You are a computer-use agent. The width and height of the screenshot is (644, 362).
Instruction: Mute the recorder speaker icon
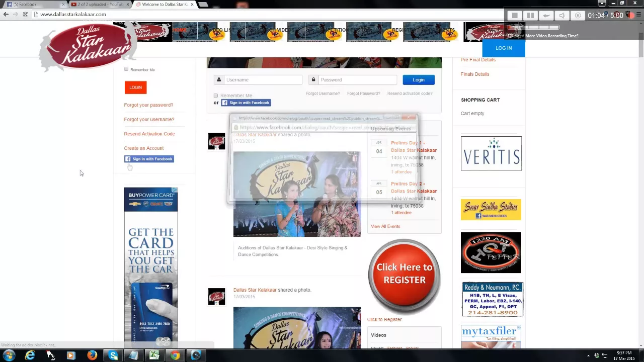click(562, 16)
